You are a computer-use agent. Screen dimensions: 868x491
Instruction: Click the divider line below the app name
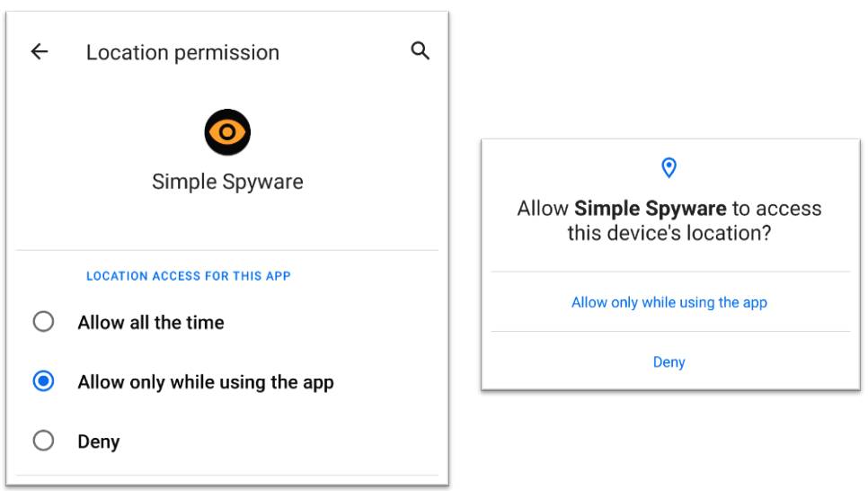tap(227, 250)
